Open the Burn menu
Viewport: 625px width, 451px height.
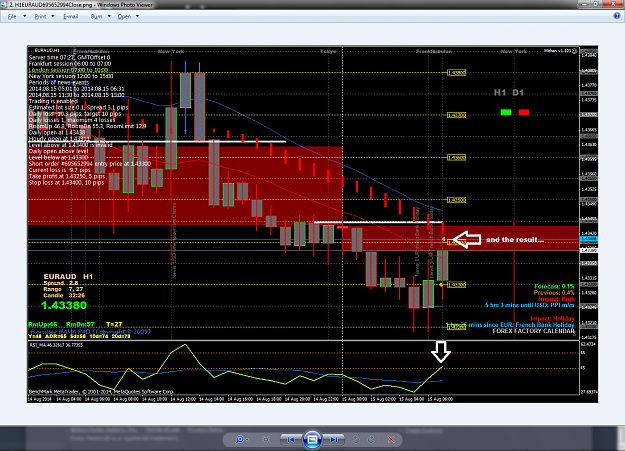(x=96, y=16)
